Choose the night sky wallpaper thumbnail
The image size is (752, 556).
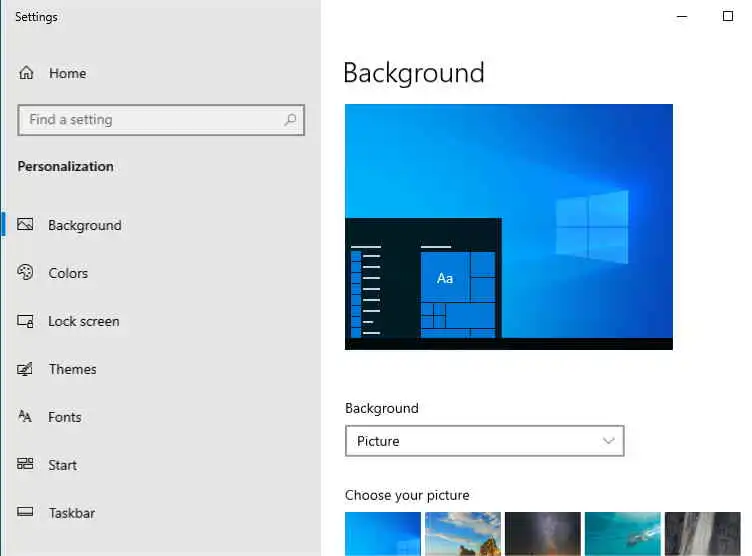(543, 533)
